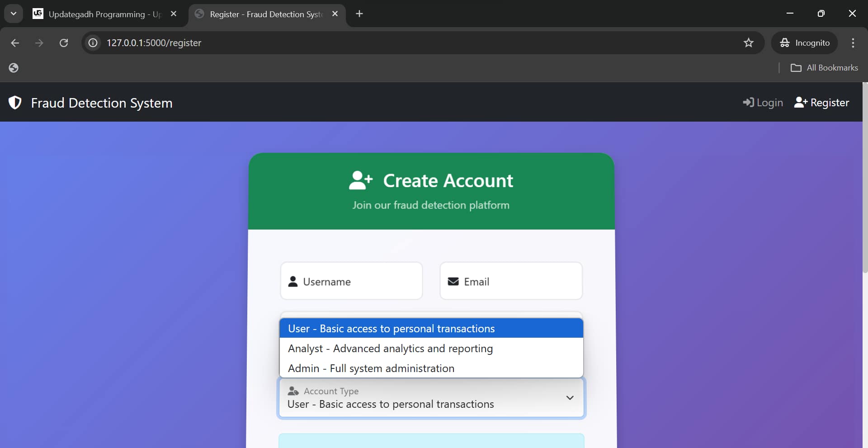
Task: Click into the Email input field
Action: pyautogui.click(x=511, y=281)
